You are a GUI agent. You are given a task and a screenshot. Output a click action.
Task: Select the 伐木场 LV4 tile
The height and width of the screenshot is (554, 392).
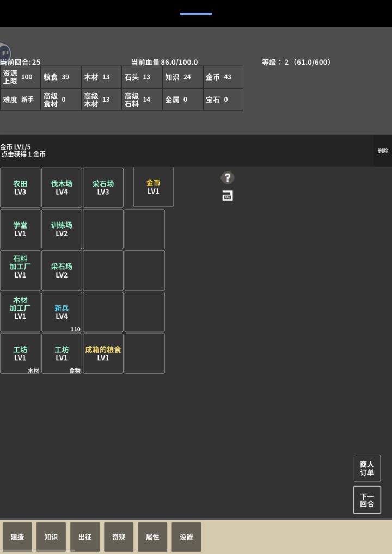(x=62, y=188)
